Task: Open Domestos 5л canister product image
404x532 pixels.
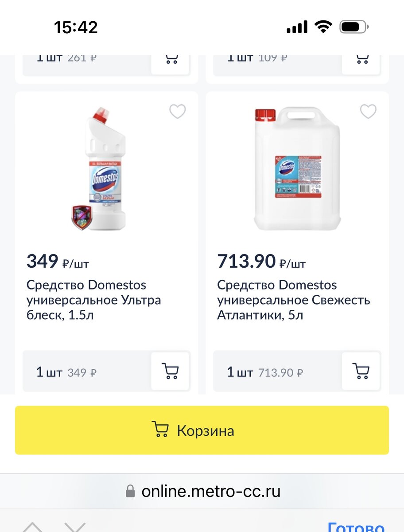Action: click(297, 169)
